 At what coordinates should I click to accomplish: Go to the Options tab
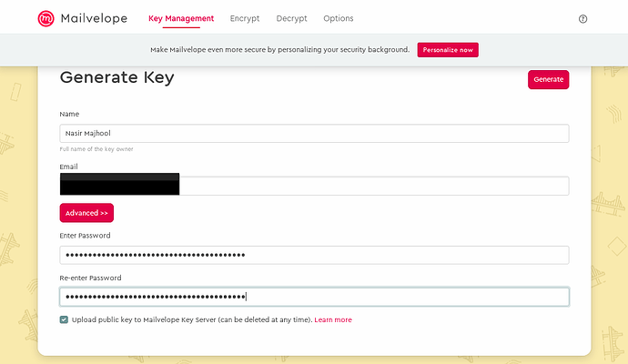(x=339, y=18)
